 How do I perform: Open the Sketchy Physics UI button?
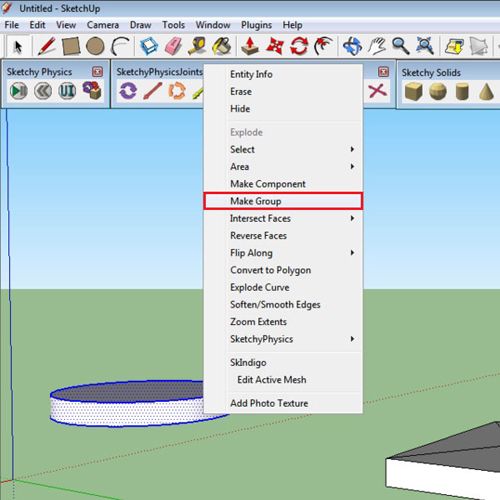(67, 91)
